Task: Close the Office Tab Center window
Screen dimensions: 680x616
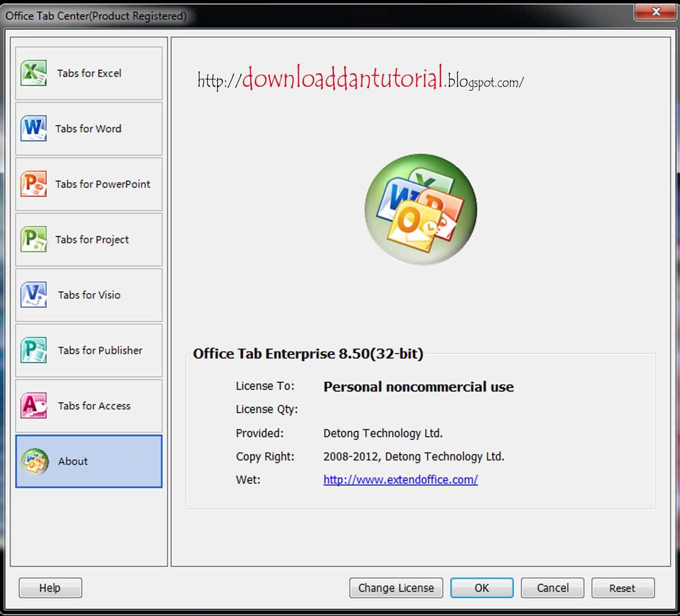Action: pos(656,11)
